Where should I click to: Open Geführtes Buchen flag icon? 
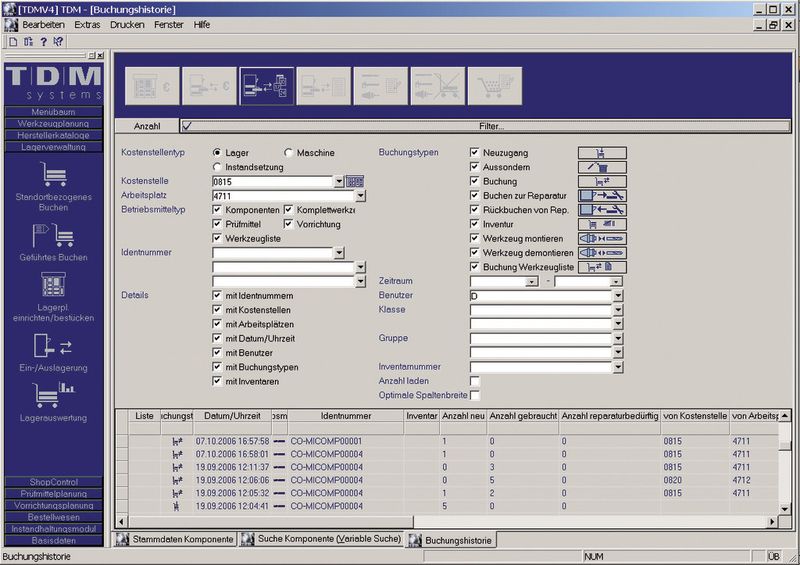tap(54, 235)
